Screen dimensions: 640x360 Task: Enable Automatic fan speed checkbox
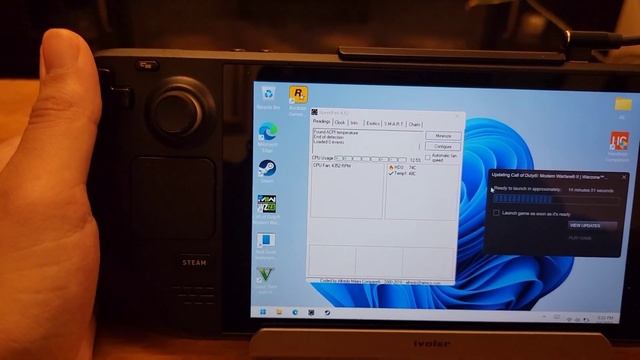coord(427,157)
